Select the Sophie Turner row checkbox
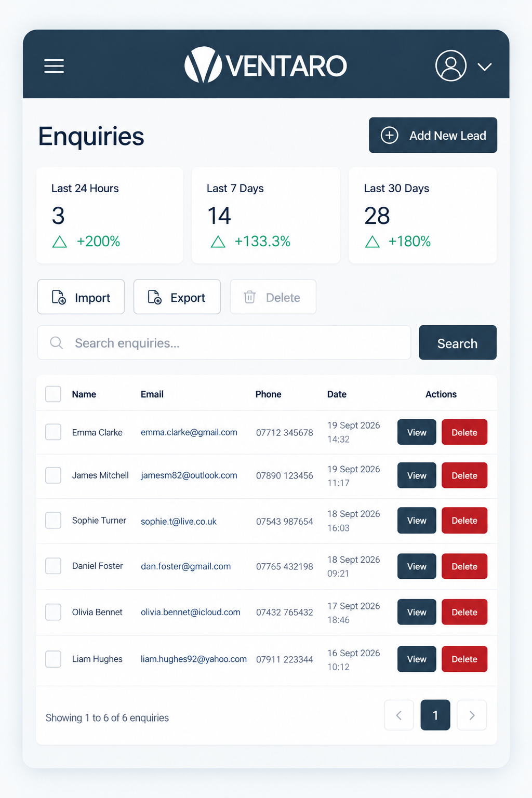 pos(53,520)
